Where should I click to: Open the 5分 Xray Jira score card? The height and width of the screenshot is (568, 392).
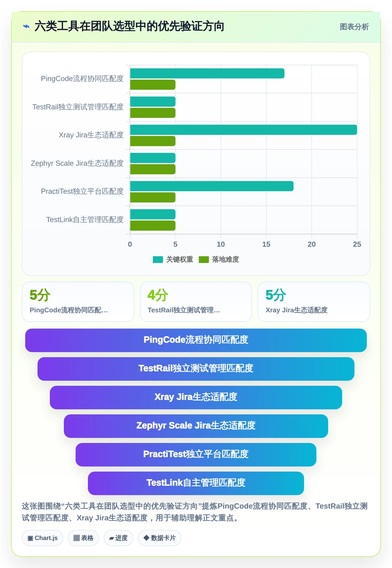click(314, 302)
